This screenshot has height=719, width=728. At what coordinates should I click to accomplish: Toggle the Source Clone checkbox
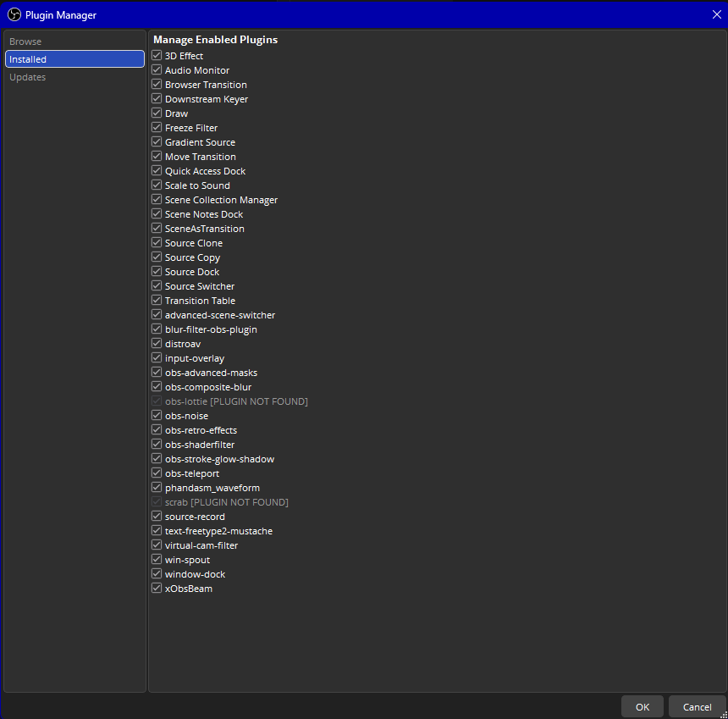coord(157,243)
